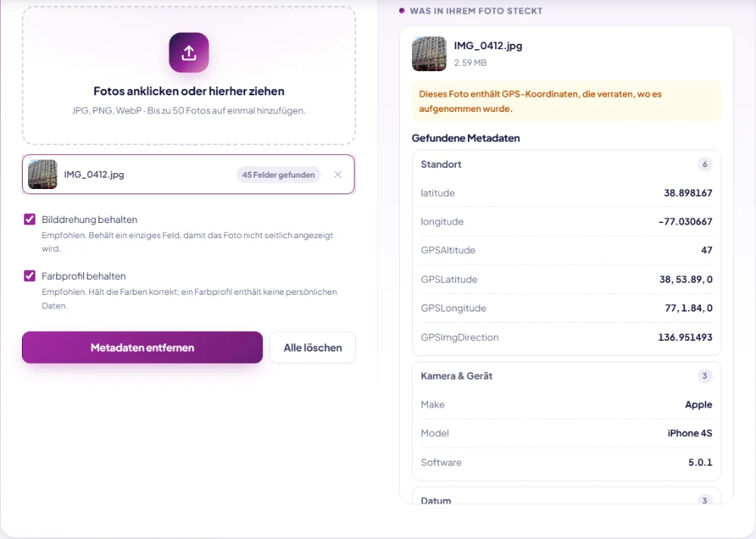Click the Fotos anklicken oder hierher ziehen dropzone
756x539 pixels.
[188, 76]
